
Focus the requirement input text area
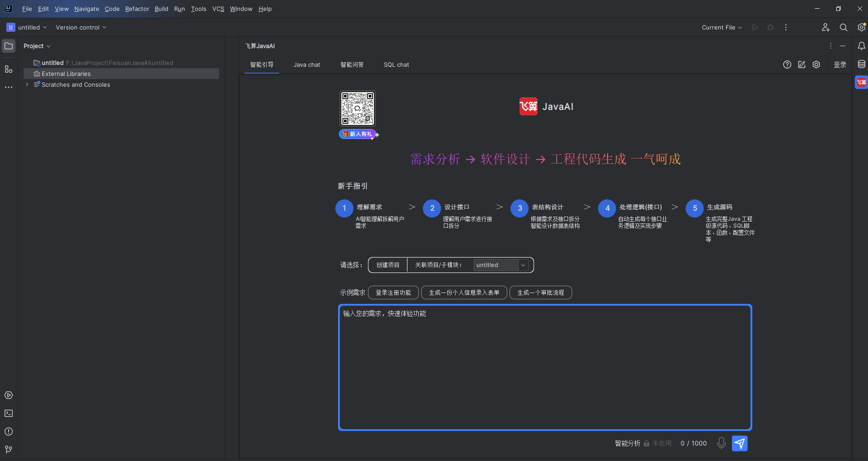click(545, 367)
